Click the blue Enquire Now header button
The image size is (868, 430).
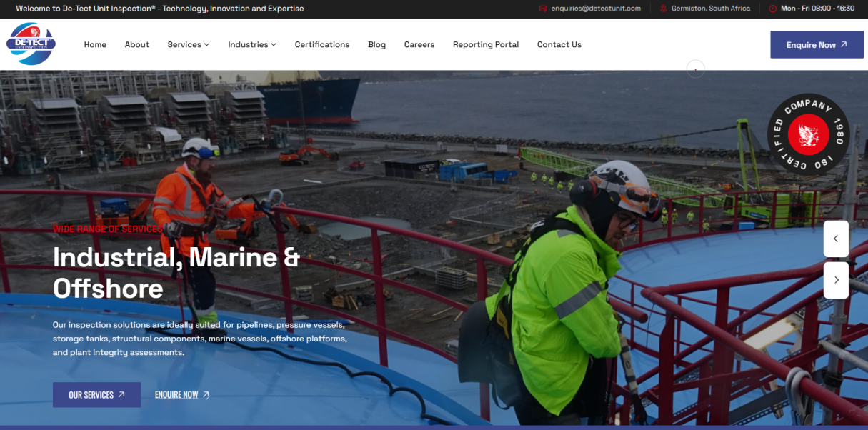tap(817, 44)
